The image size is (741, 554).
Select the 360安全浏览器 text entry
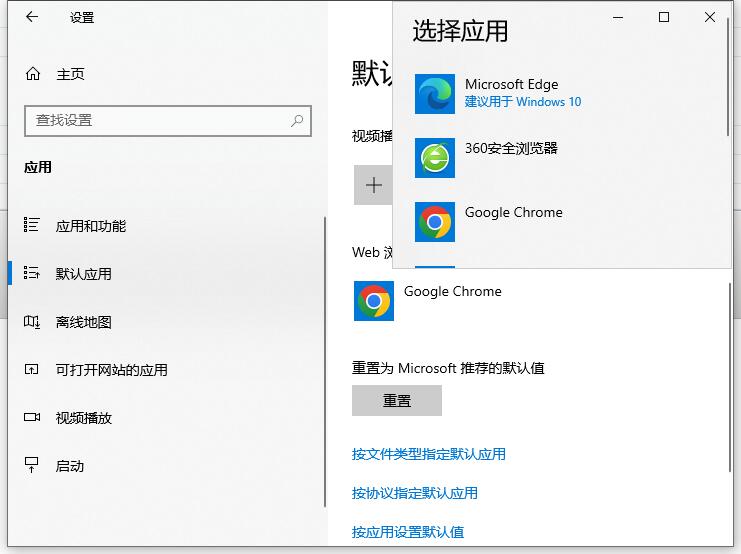click(x=511, y=148)
